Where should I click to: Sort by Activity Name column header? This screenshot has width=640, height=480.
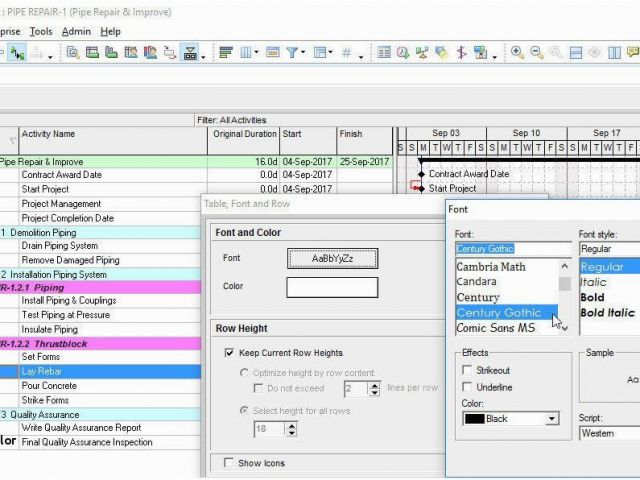(113, 140)
